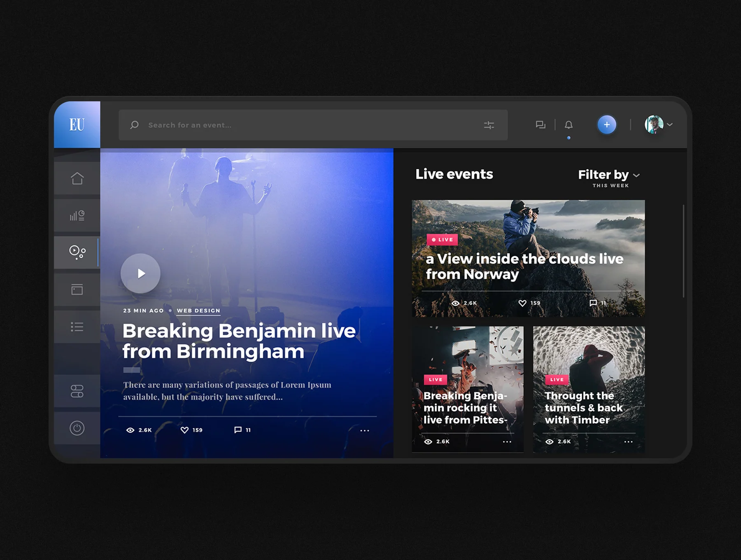Image resolution: width=741 pixels, height=560 pixels.
Task: Expand the profile menu chevron
Action: tap(670, 124)
